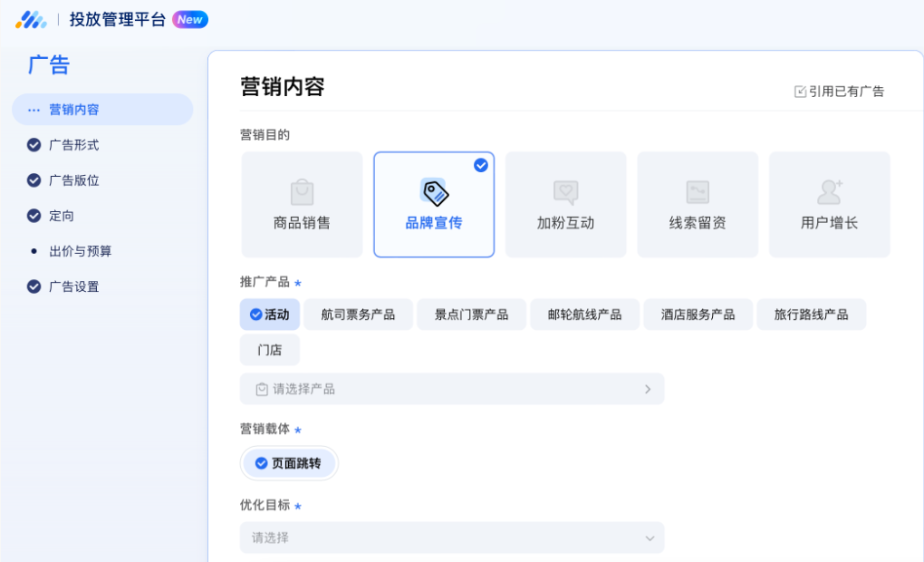Click the chevron arrow on product selection bar
The width and height of the screenshot is (924, 562).
click(x=648, y=388)
